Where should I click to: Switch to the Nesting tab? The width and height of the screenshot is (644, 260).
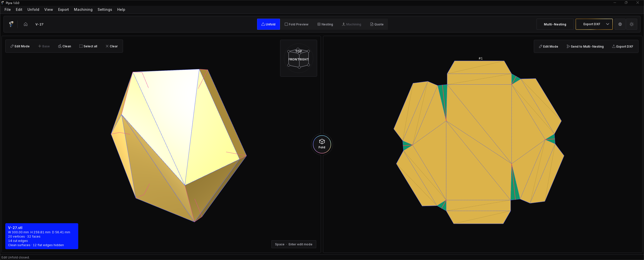tap(325, 24)
